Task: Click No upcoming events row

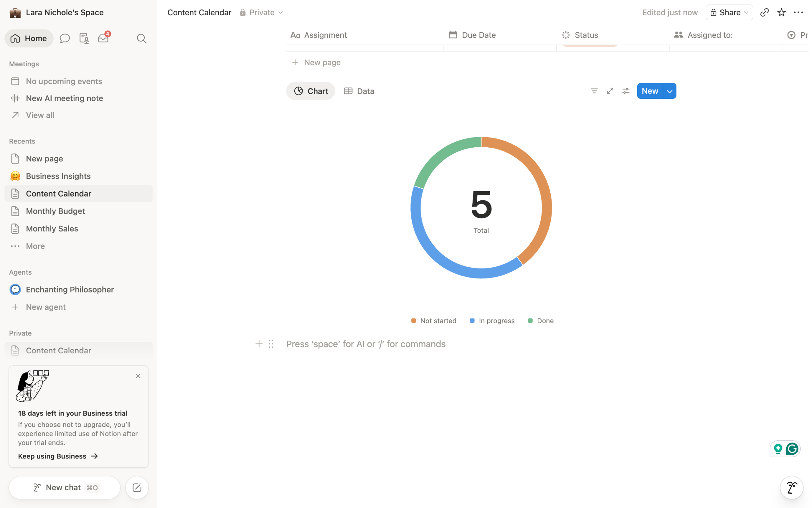Action: [79, 81]
